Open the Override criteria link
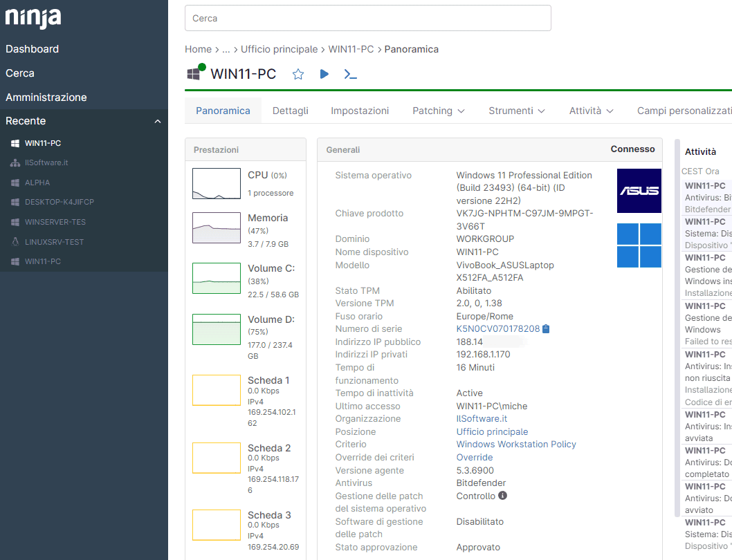 pos(475,458)
